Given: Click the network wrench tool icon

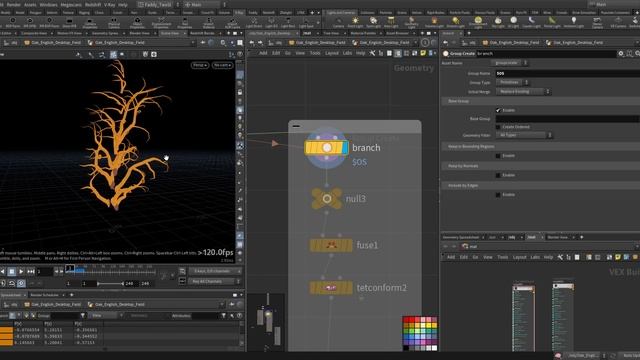Looking at the screenshot, I should click(372, 53).
